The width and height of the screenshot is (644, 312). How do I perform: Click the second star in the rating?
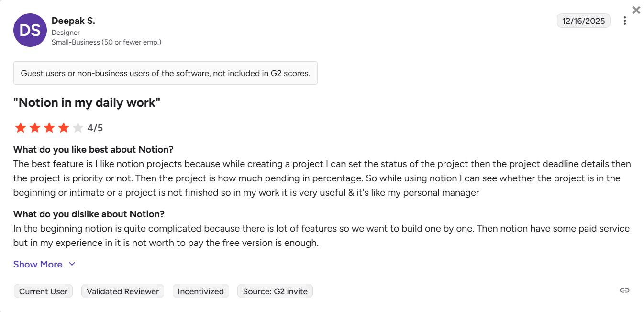pyautogui.click(x=35, y=127)
